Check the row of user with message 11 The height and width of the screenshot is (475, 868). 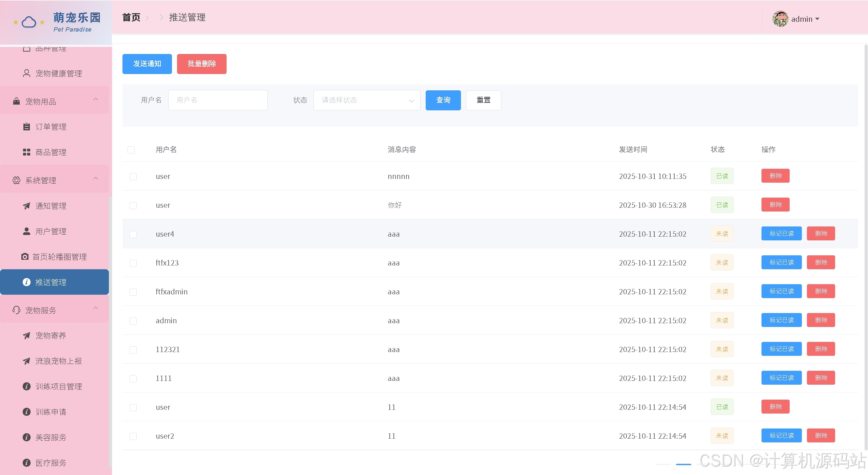point(133,407)
